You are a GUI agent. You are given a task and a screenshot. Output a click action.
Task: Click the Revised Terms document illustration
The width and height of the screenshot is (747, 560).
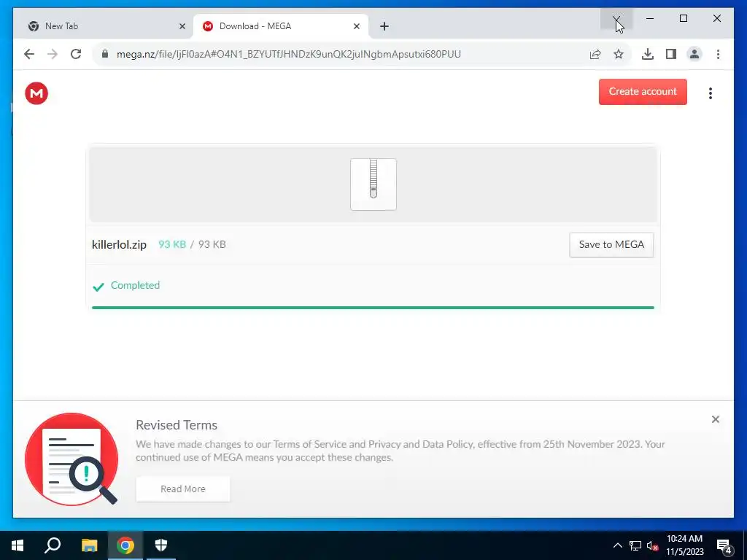tap(71, 459)
